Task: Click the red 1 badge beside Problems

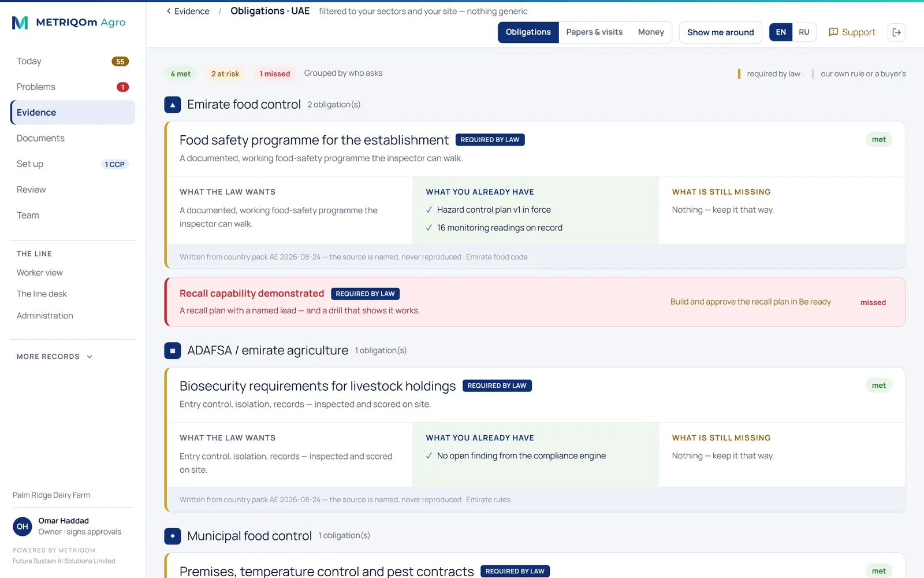Action: pos(122,87)
